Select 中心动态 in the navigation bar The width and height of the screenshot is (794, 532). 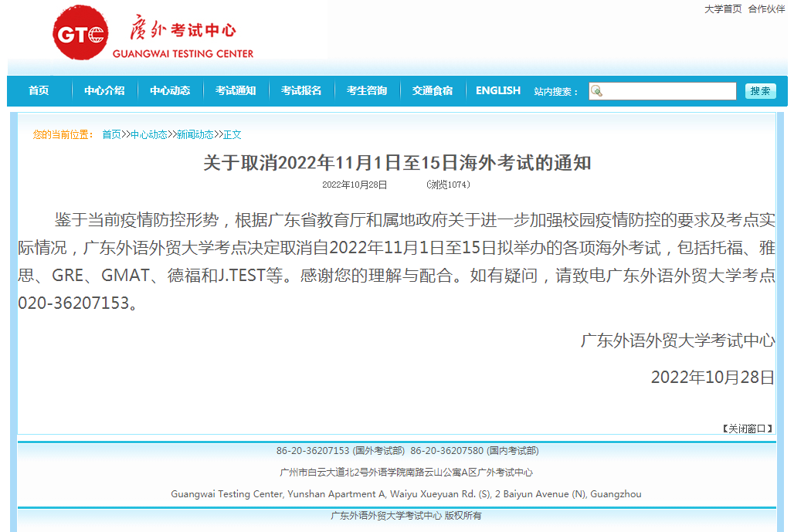point(170,90)
